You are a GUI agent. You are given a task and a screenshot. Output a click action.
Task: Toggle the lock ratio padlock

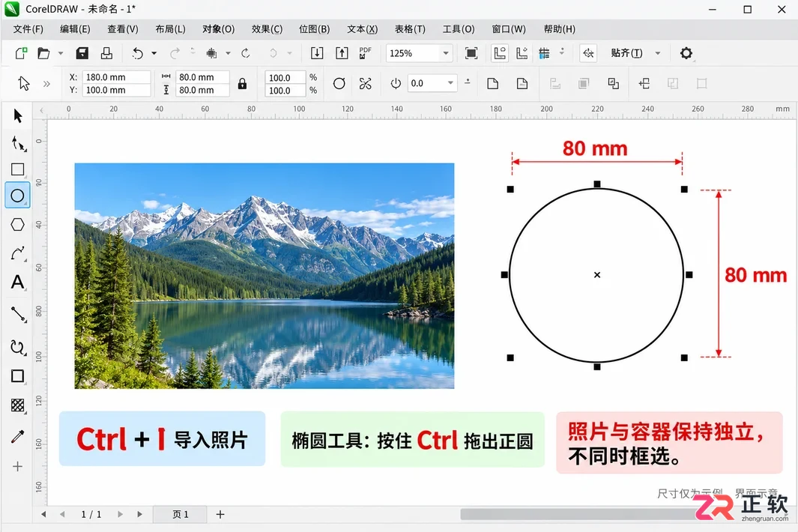(x=242, y=83)
